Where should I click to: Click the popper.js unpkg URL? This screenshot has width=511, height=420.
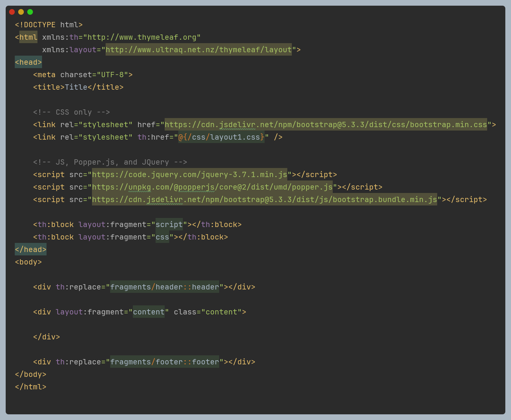click(x=212, y=187)
